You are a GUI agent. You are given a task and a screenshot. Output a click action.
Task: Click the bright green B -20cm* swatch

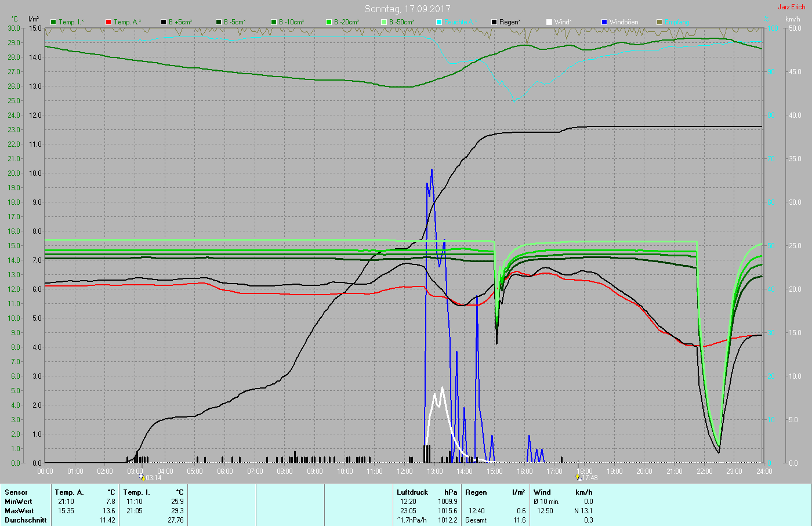[x=329, y=22]
